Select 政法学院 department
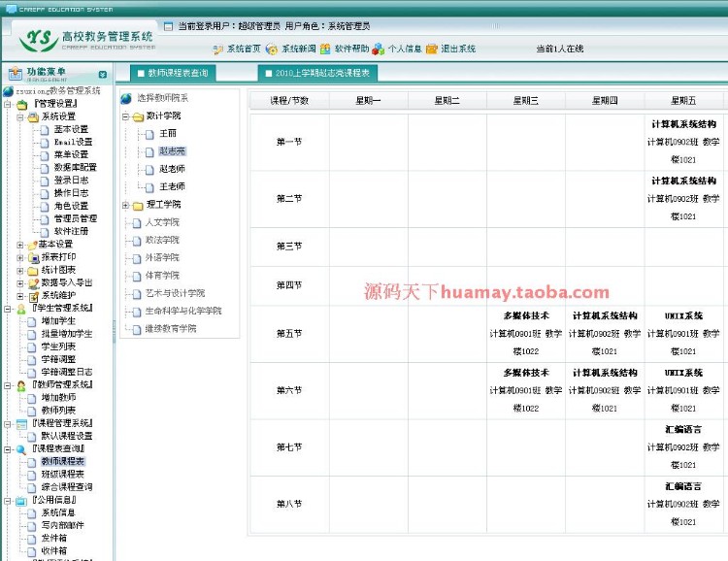Screen dimensions: 728x561 pyautogui.click(x=162, y=240)
